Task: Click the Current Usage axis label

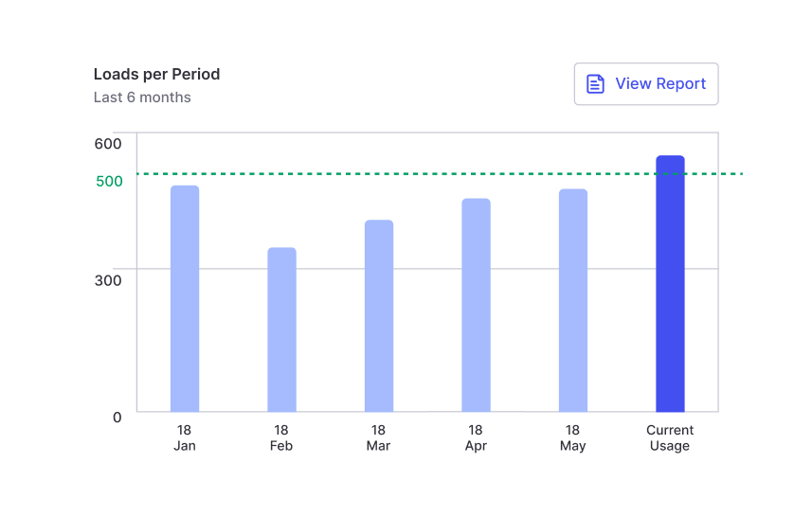Action: 670,437
